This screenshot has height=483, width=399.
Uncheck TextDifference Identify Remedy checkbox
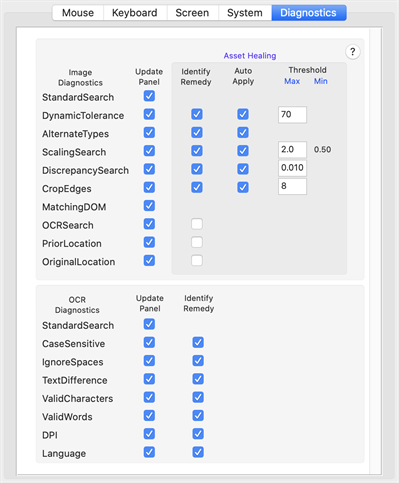coord(198,379)
